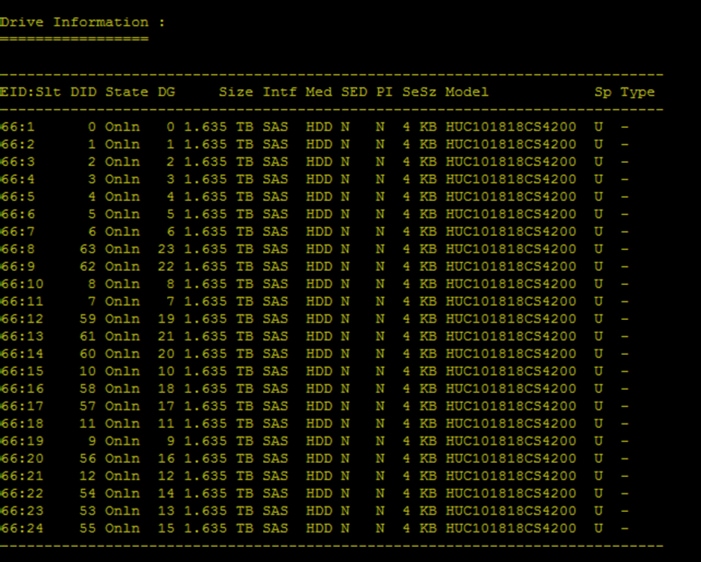Click model 'HUC101818CS4200' in row 66:18
701x562 pixels.
[511, 423]
